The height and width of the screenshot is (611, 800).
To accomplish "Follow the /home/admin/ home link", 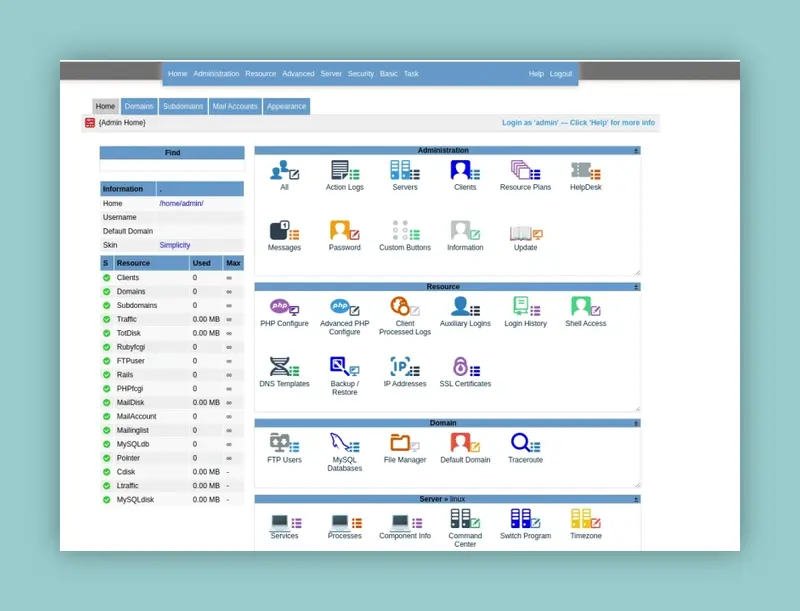I will point(181,203).
